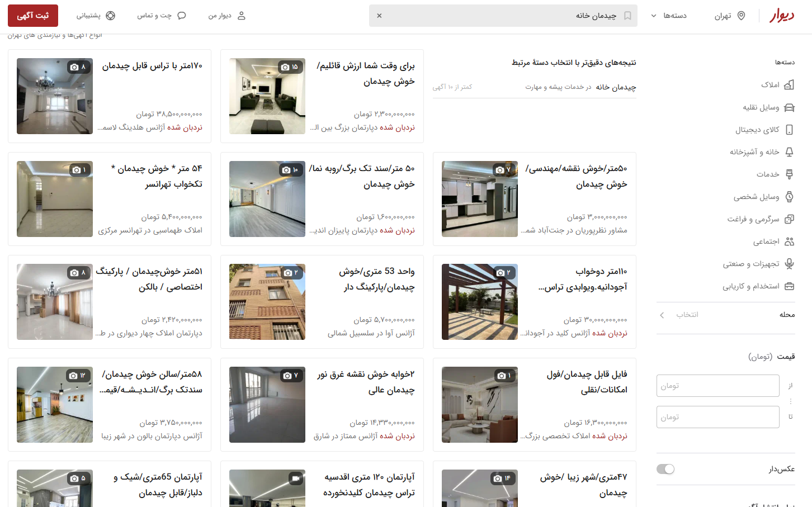812x507 pixels.
Task: Expand the محله neighborhood selector
Action: pyautogui.click(x=726, y=315)
